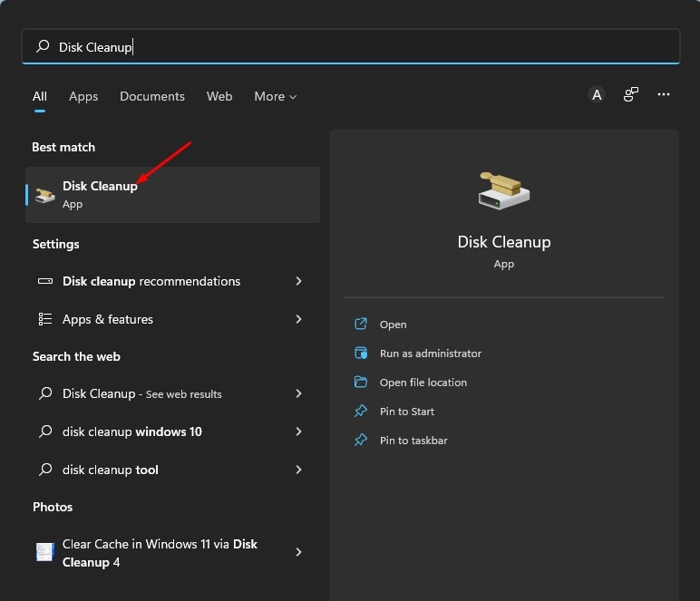Expand the disk cleanup windows 10 suggestion arrow
The height and width of the screenshot is (601, 700).
click(x=298, y=431)
